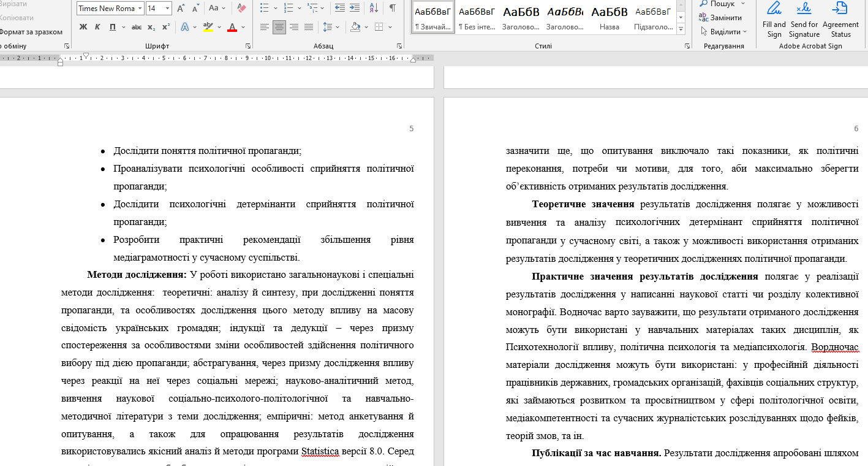This screenshot has height=466, width=868.
Task: Align text to the left
Action: 265,27
